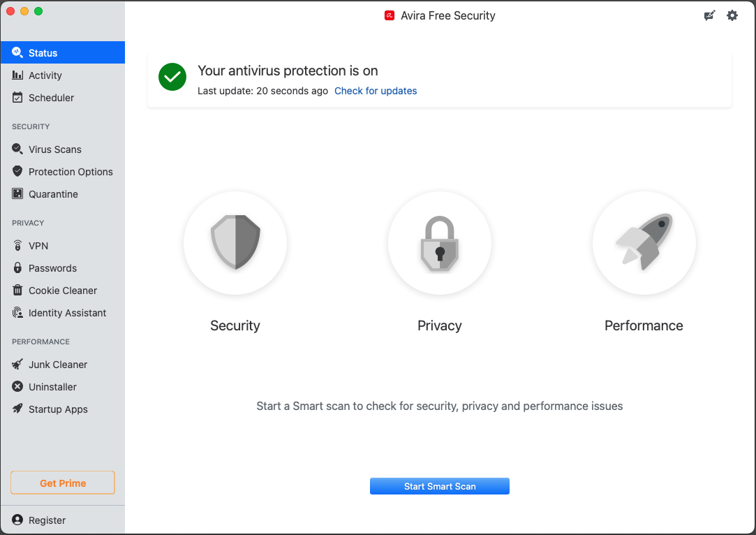Click the Check for updates link
The height and width of the screenshot is (535, 756).
pyautogui.click(x=376, y=91)
